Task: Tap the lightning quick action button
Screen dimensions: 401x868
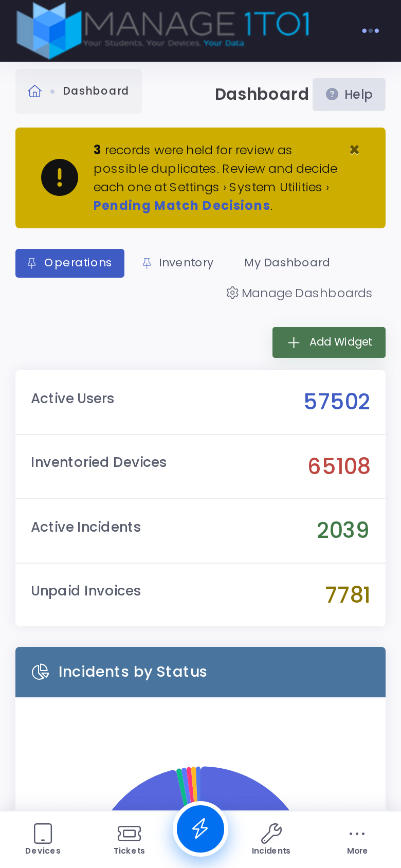Action: (x=200, y=829)
